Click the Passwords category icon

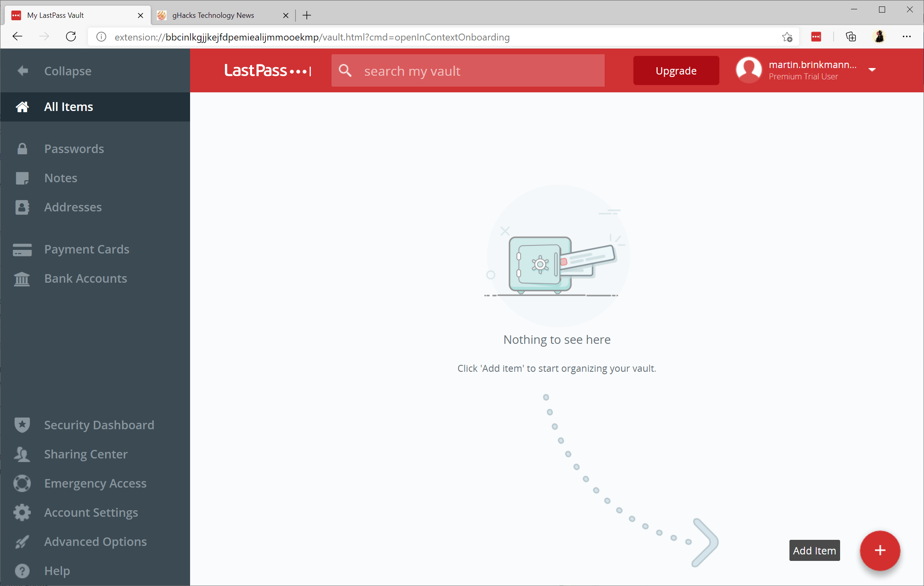22,149
